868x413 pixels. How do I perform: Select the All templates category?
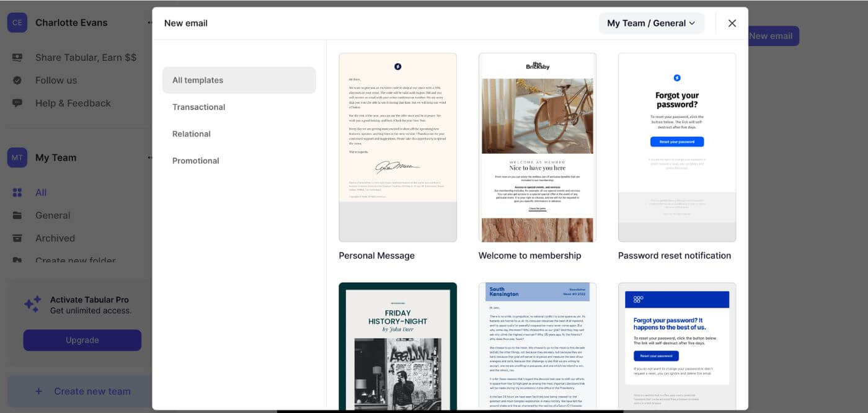pos(239,80)
